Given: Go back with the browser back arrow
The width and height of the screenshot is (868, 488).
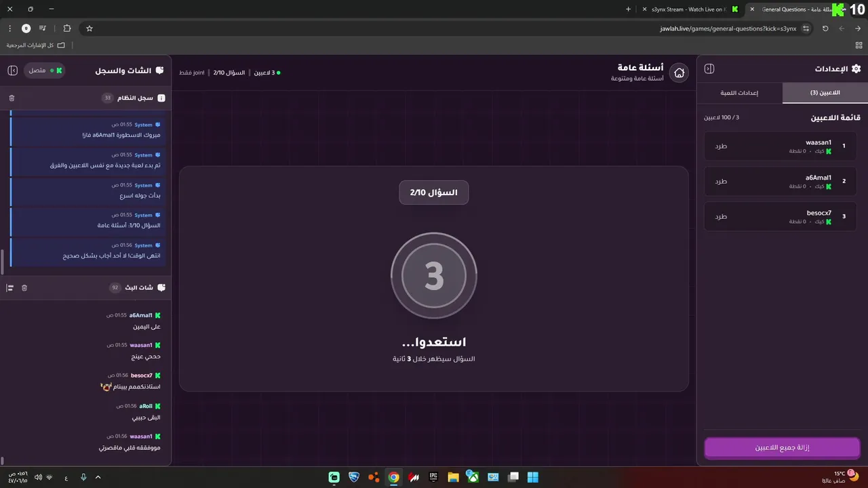Looking at the screenshot, I should [x=858, y=28].
